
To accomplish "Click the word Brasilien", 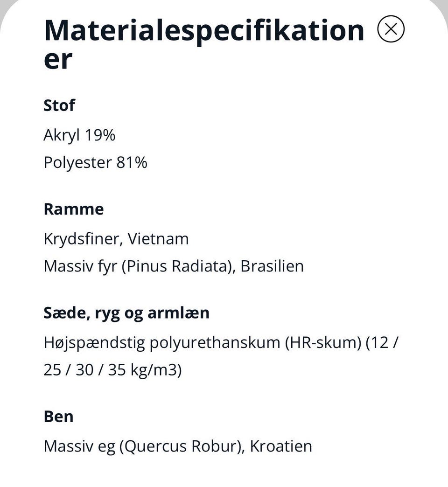I will 272,266.
